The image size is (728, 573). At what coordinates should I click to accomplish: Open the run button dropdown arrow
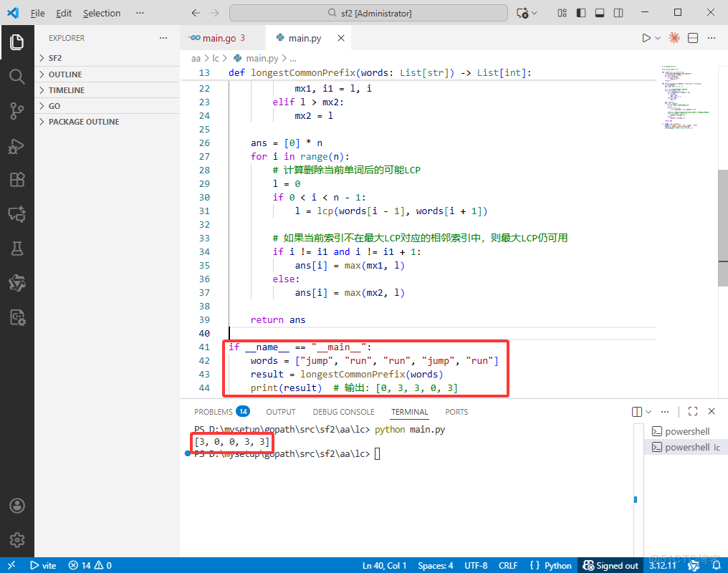(658, 38)
